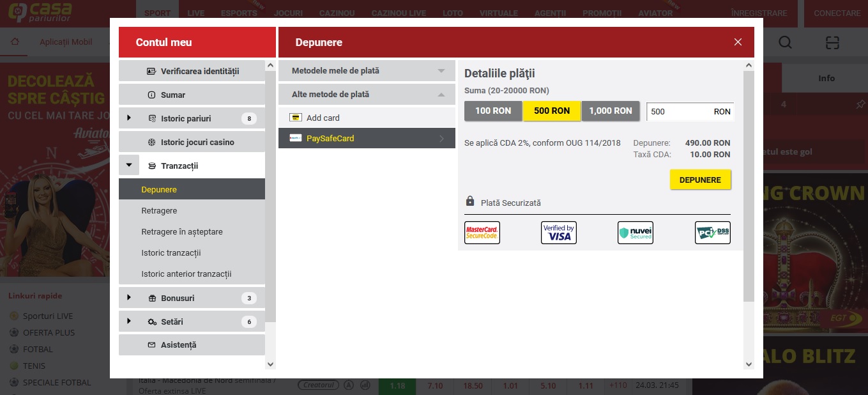
Task: Open Istoric anterior tranzacții
Action: (192, 274)
